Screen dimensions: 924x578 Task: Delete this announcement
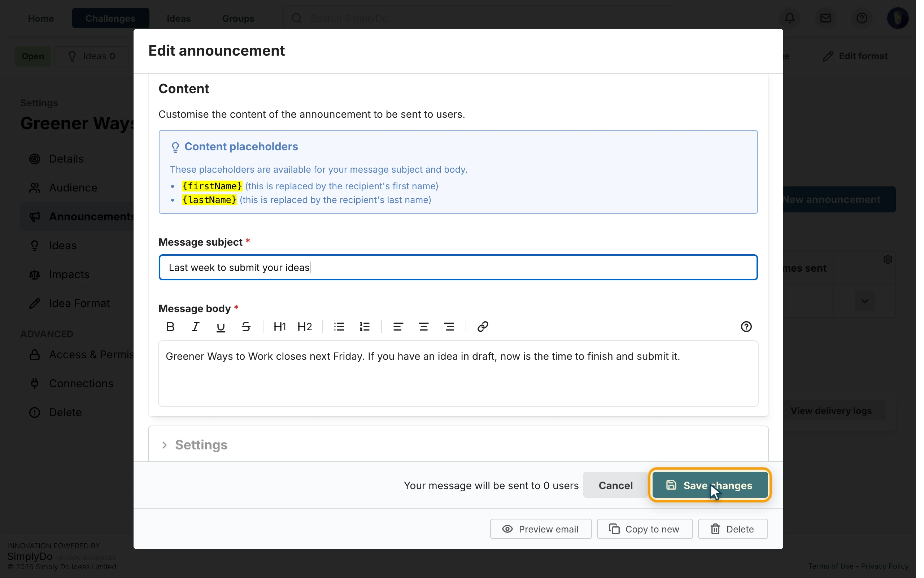pos(733,529)
